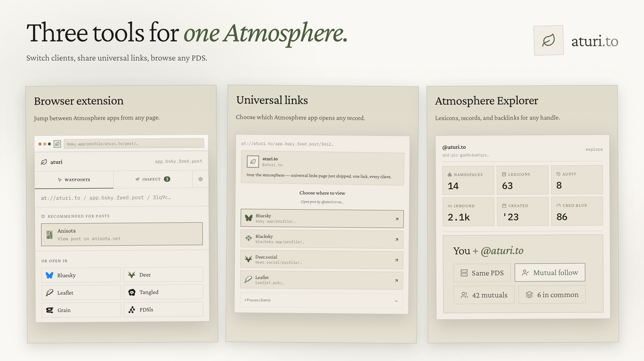Screen dimensions: 644x361
Task: Click the 'Mutual follow' chip
Action: [550, 272]
